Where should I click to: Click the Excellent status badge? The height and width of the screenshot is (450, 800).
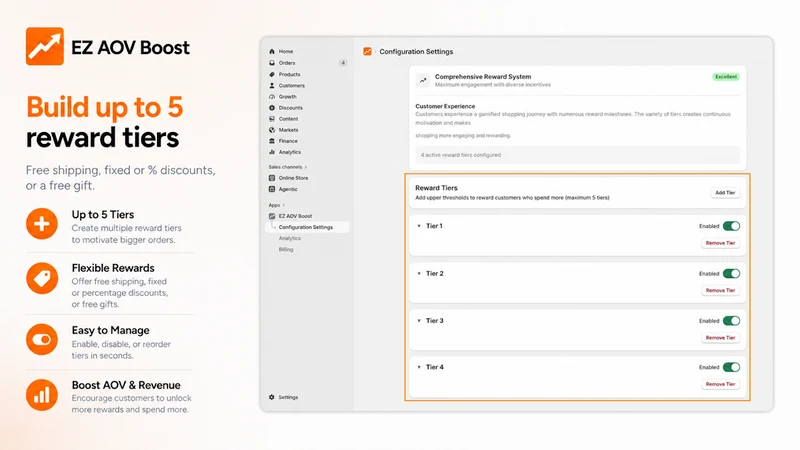point(726,77)
